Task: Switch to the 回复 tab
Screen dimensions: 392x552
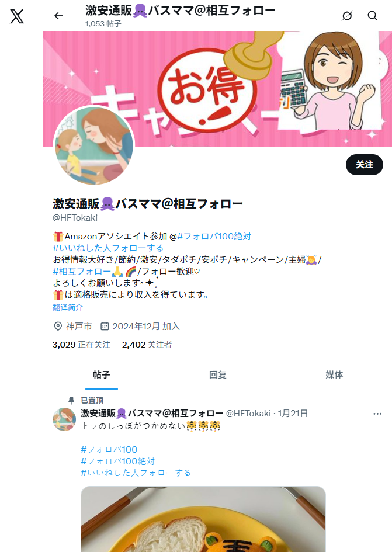Action: pos(218,374)
